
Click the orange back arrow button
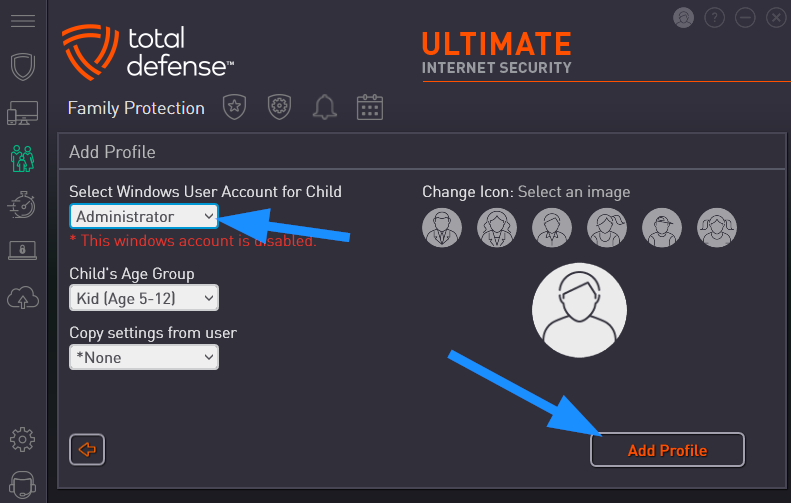point(87,450)
